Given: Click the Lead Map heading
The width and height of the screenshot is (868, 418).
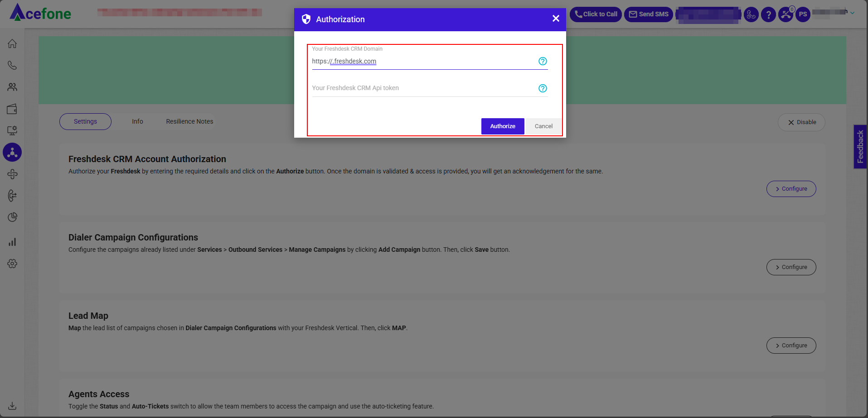Looking at the screenshot, I should pos(88,316).
